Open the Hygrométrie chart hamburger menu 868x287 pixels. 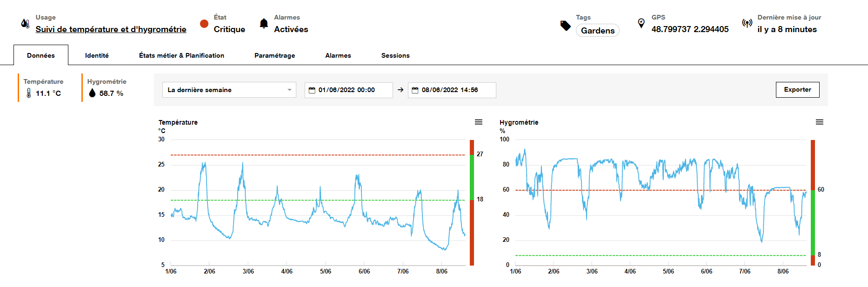[819, 122]
